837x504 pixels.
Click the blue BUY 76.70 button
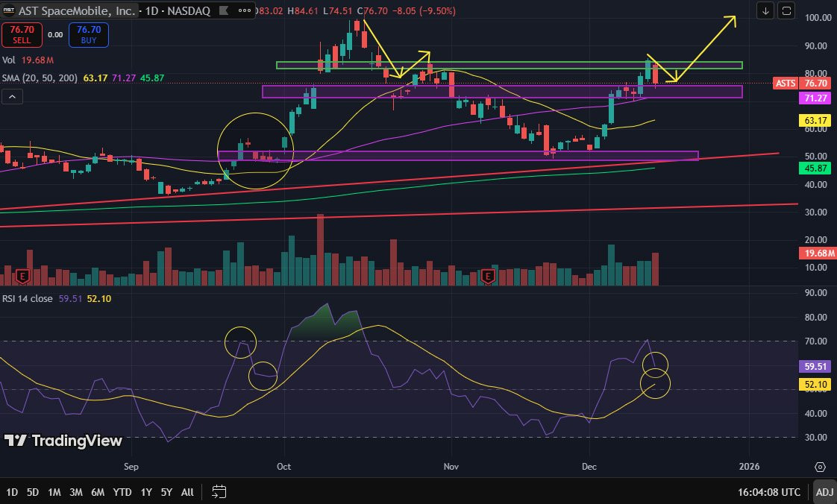89,34
